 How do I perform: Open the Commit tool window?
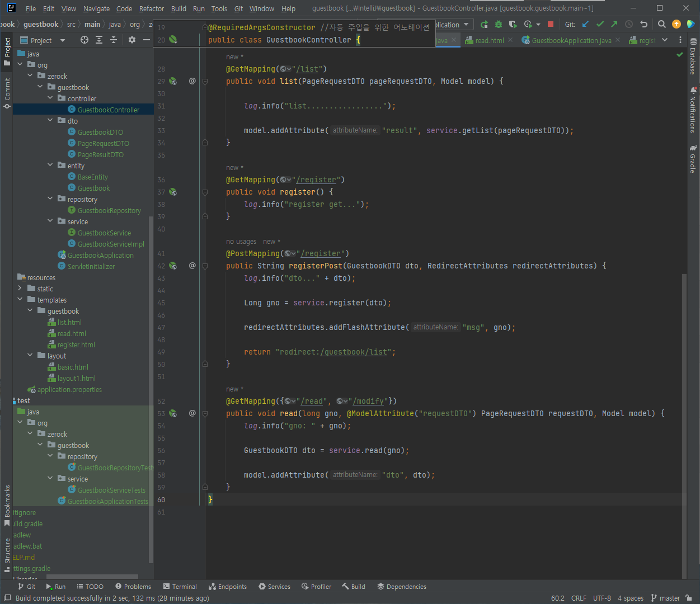tap(7, 93)
